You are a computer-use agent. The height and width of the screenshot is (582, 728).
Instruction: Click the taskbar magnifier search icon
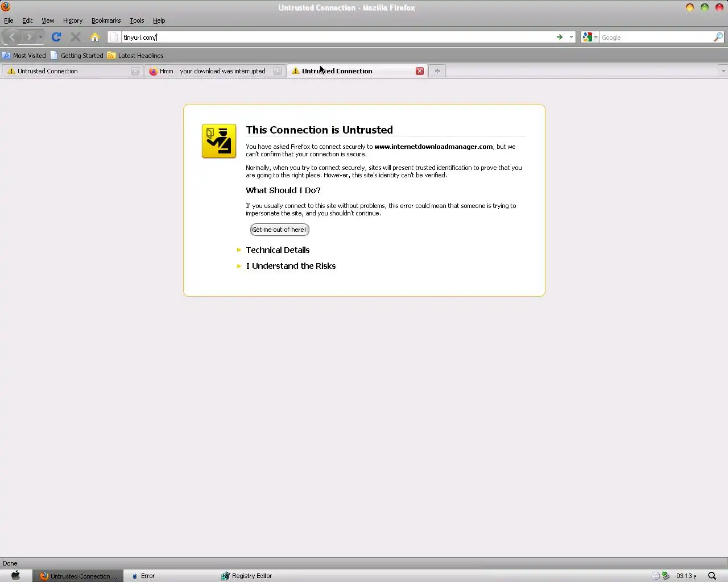coord(712,576)
